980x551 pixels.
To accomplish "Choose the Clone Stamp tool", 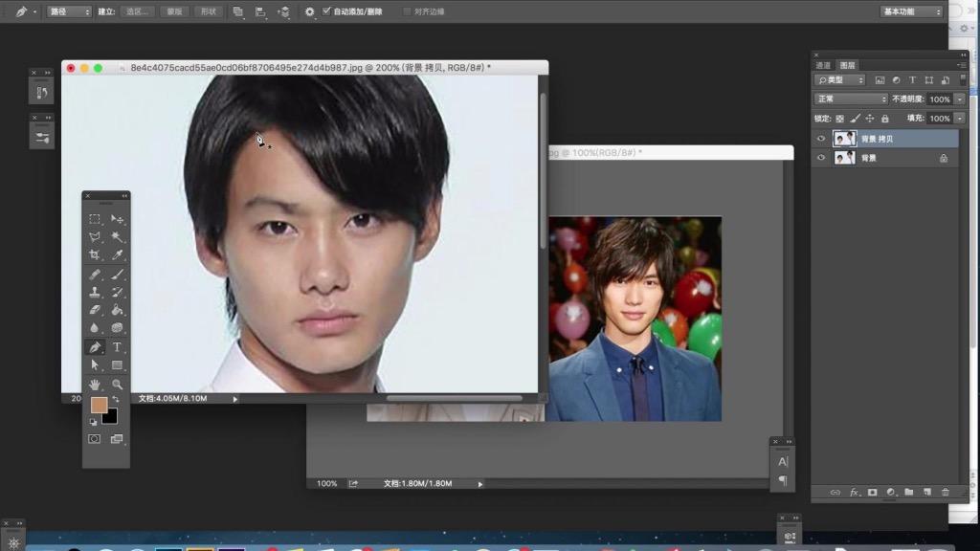I will pyautogui.click(x=95, y=292).
